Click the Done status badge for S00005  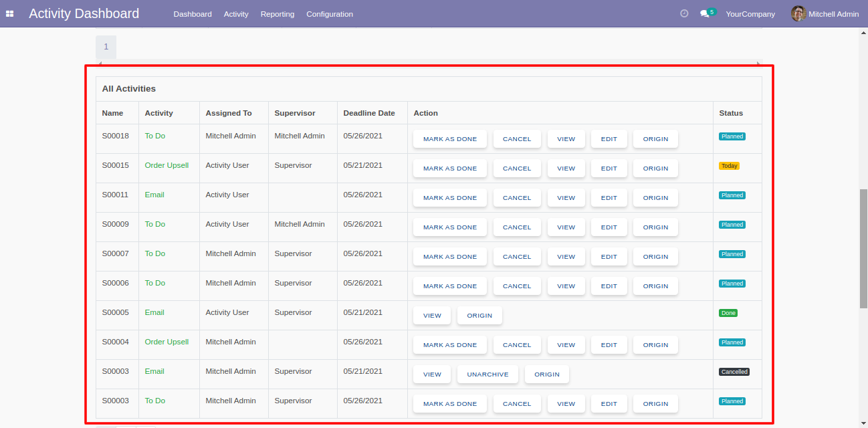point(728,313)
